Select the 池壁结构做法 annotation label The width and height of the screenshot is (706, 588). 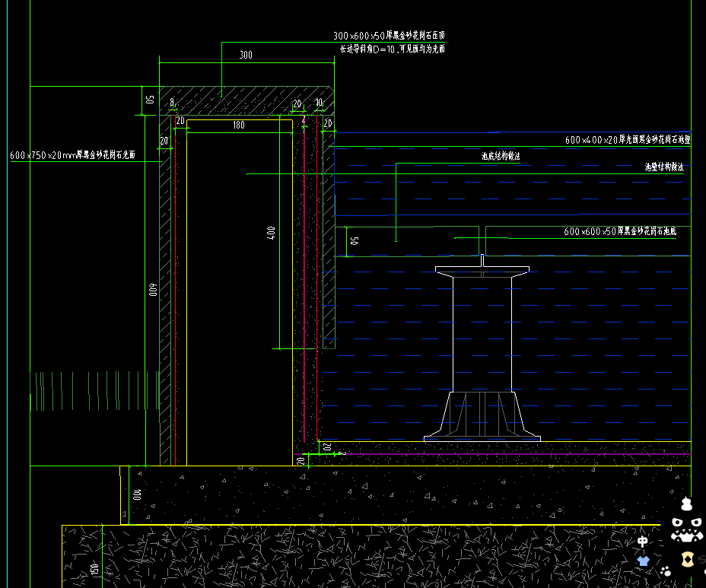pos(664,167)
